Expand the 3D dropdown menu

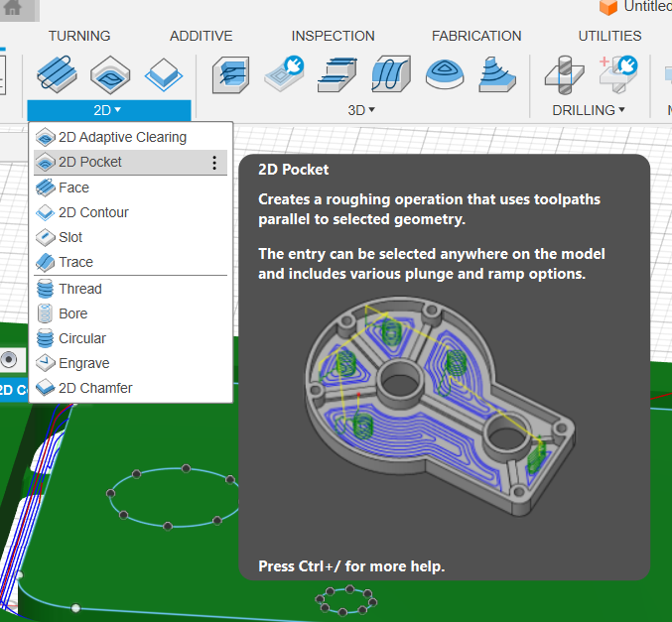point(361,110)
